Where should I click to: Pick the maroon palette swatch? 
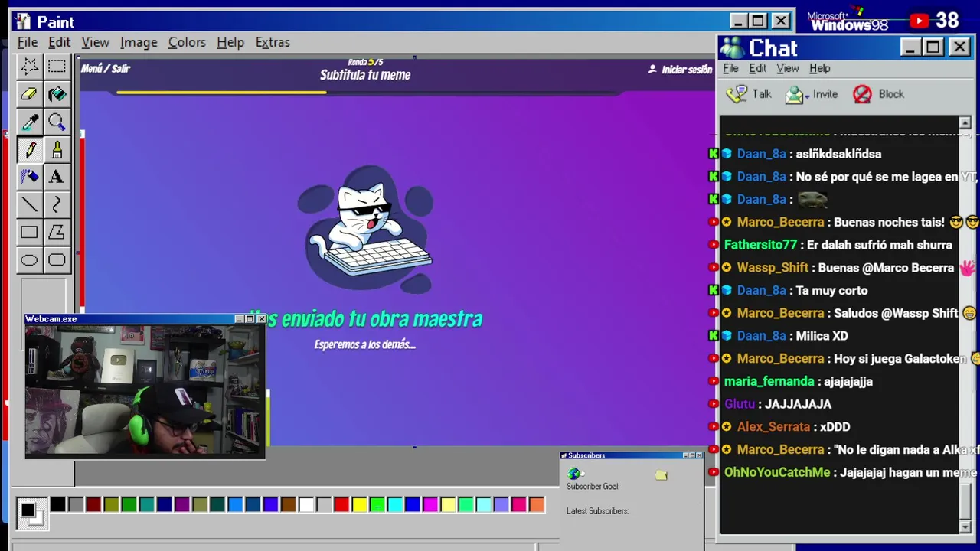[93, 504]
